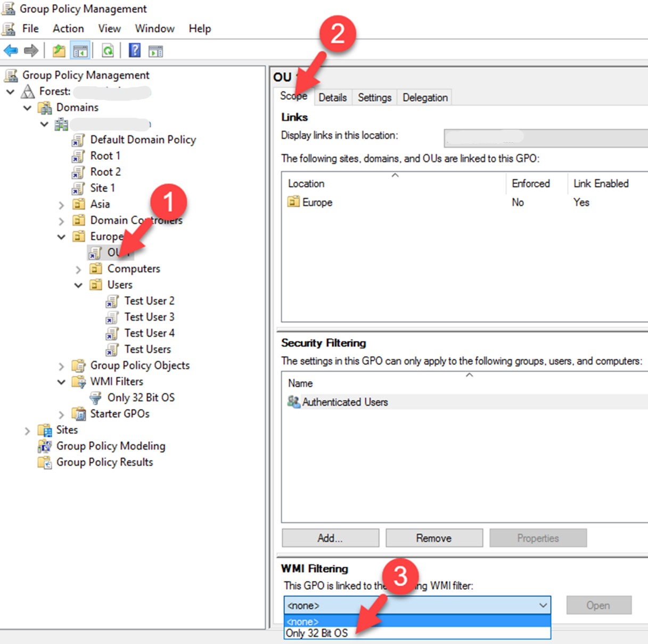This screenshot has height=644, width=648.
Task: Click the Up one level folder icon
Action: coord(59,51)
